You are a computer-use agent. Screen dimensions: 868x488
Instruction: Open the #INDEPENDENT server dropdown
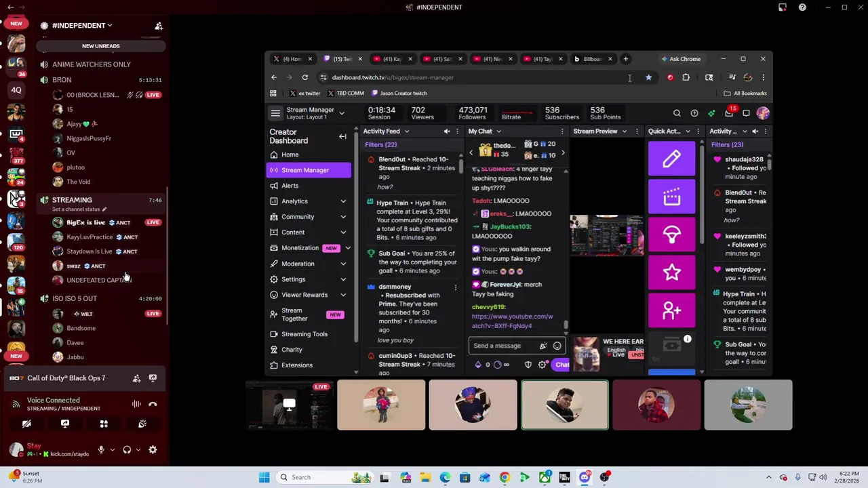pyautogui.click(x=82, y=26)
